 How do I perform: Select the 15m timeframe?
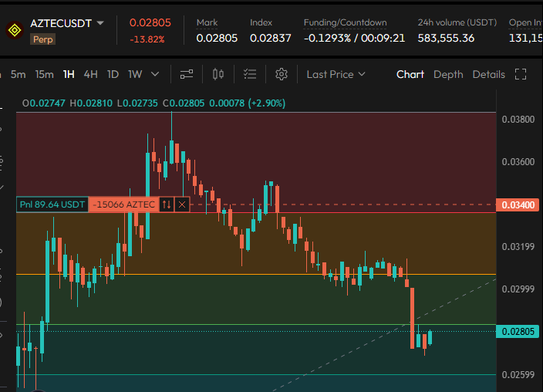tap(44, 74)
